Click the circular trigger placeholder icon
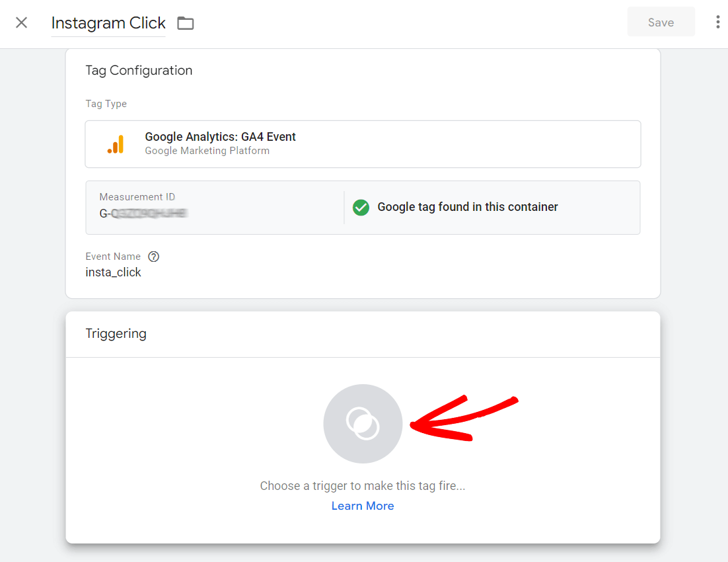728x562 pixels. (363, 424)
